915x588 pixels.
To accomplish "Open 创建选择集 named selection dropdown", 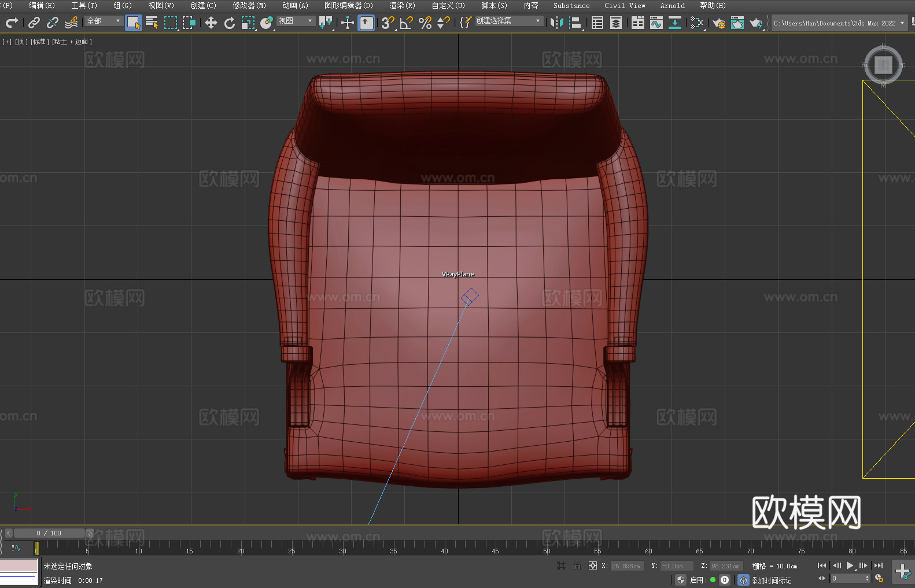I will 509,21.
